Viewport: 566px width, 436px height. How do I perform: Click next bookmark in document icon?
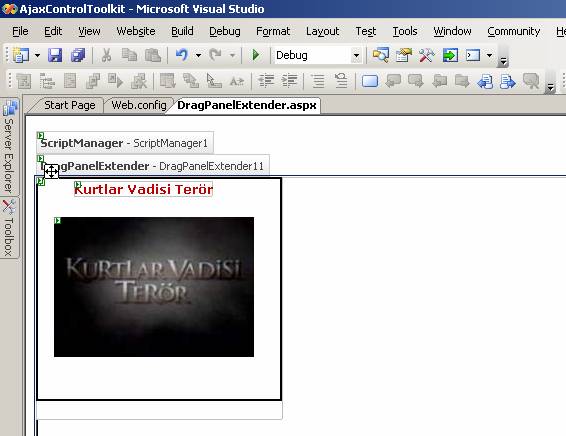point(508,81)
